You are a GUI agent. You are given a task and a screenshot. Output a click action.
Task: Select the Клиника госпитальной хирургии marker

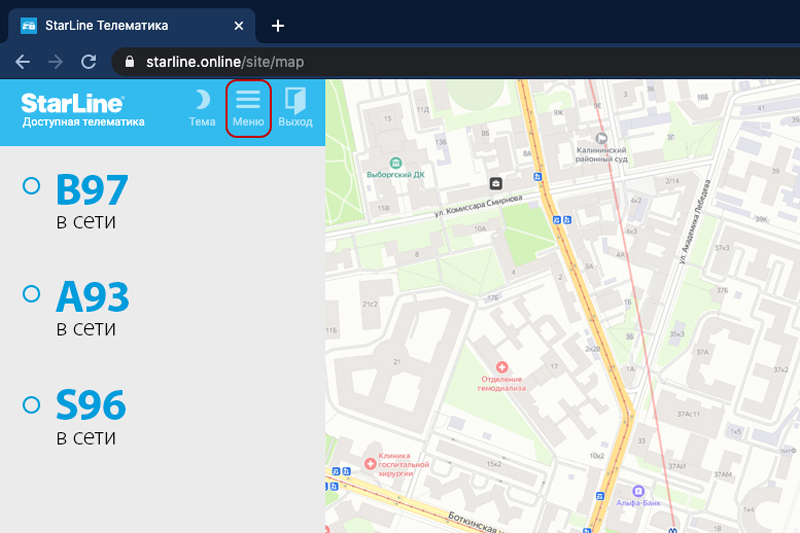(370, 463)
